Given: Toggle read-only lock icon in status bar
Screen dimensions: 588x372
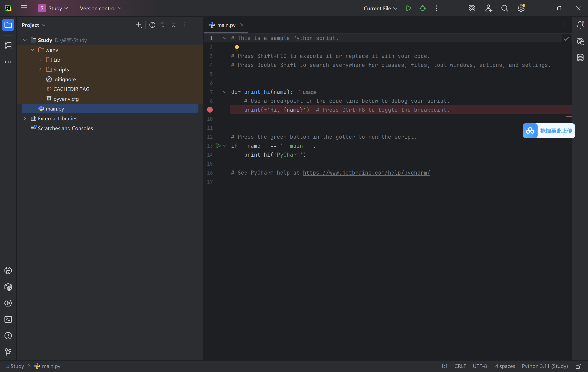Looking at the screenshot, I should (x=578, y=366).
